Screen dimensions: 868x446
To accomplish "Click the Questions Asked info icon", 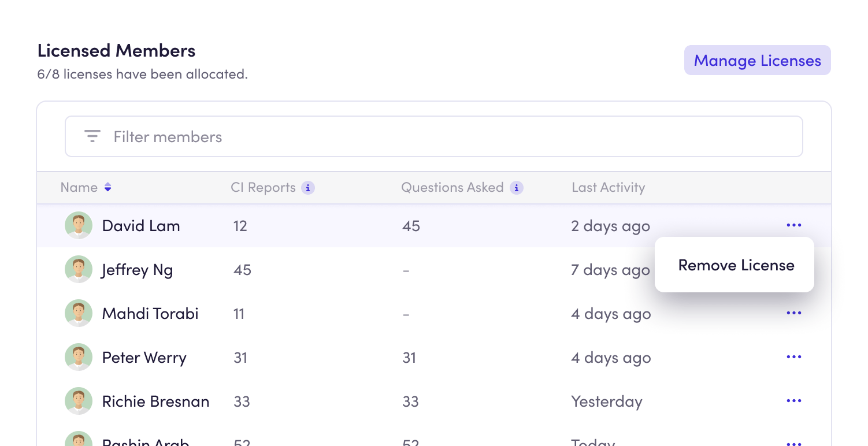I will [517, 188].
